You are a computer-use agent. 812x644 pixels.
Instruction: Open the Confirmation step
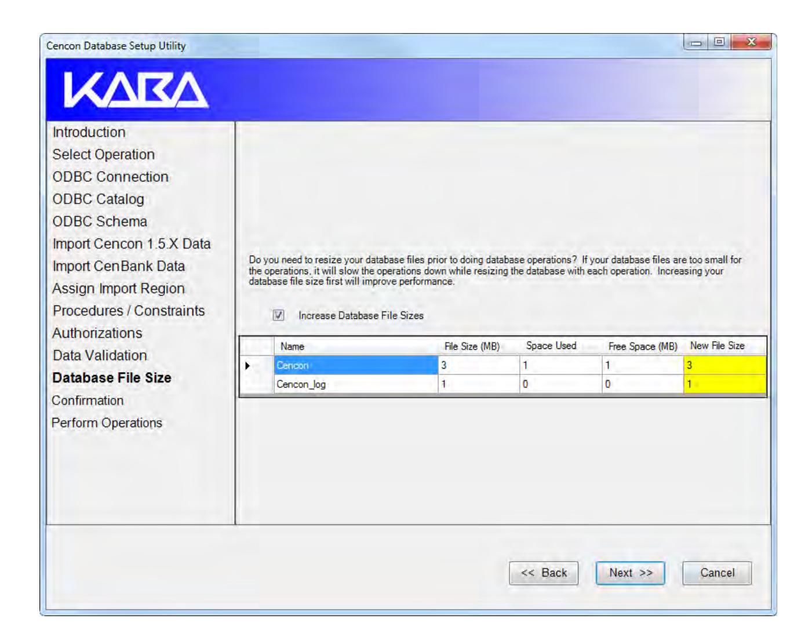pos(88,401)
